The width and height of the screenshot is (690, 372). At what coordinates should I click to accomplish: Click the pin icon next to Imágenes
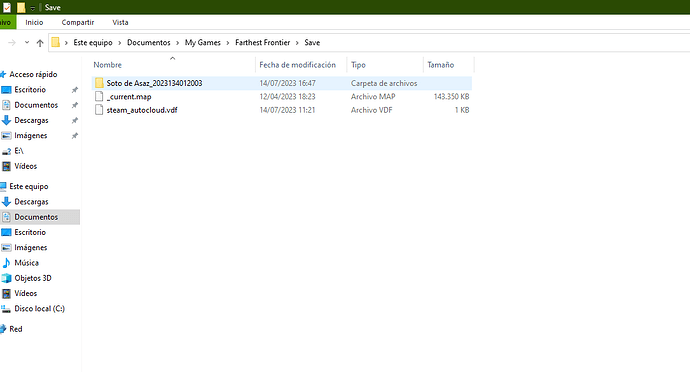[75, 136]
